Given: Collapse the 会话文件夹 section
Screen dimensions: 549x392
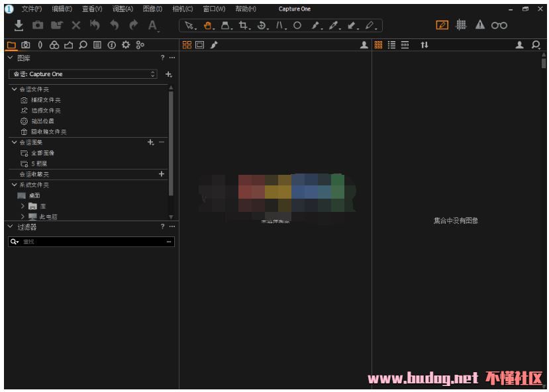Looking at the screenshot, I should click(14, 89).
